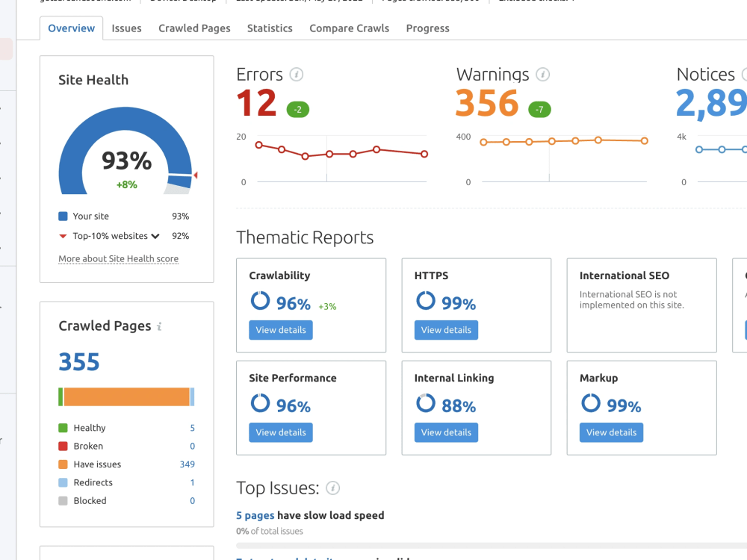Screen dimensions: 747x560
Task: Open the Overview tab
Action: tap(72, 28)
